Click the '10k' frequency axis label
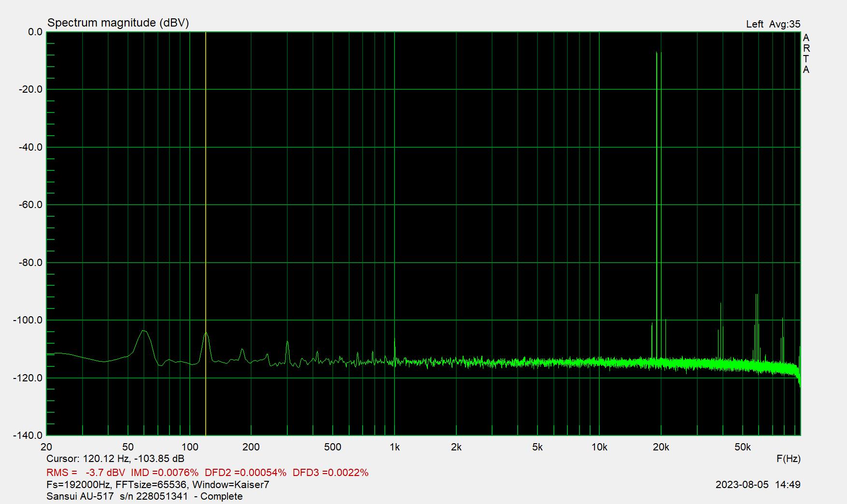 599,447
